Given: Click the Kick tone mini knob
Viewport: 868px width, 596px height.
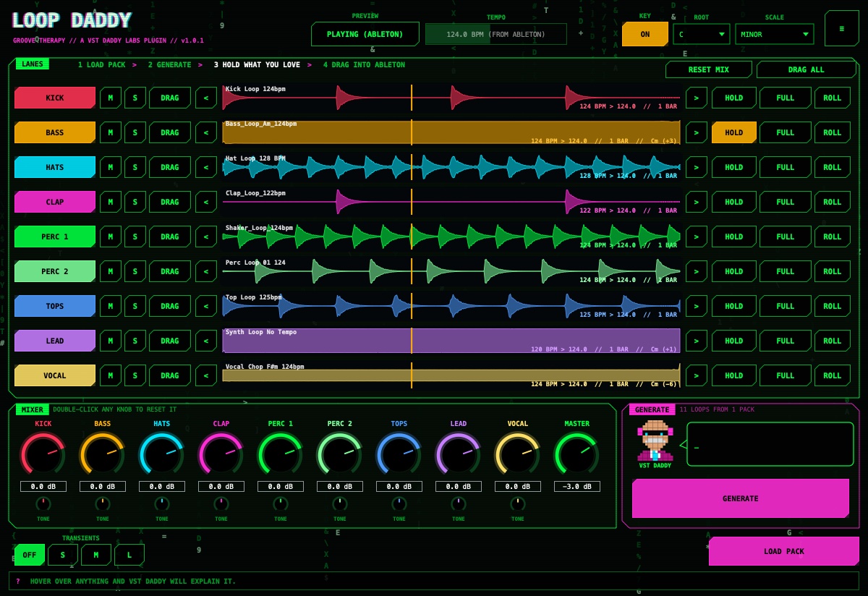Looking at the screenshot, I should point(43,503).
